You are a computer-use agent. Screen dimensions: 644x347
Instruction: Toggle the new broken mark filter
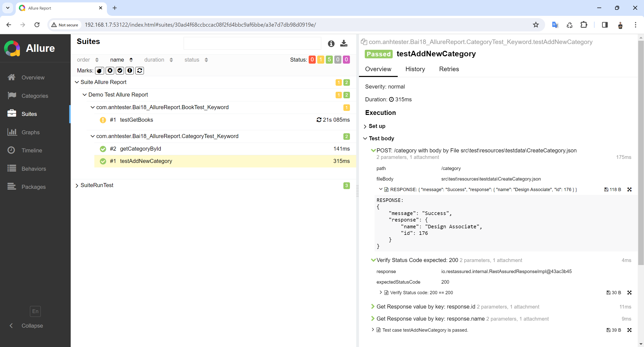[x=130, y=71]
